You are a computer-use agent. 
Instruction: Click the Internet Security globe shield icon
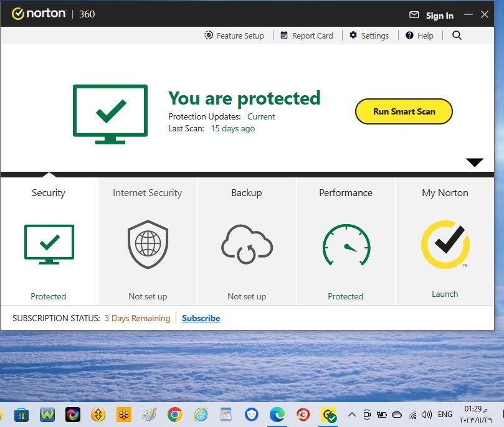pyautogui.click(x=148, y=245)
